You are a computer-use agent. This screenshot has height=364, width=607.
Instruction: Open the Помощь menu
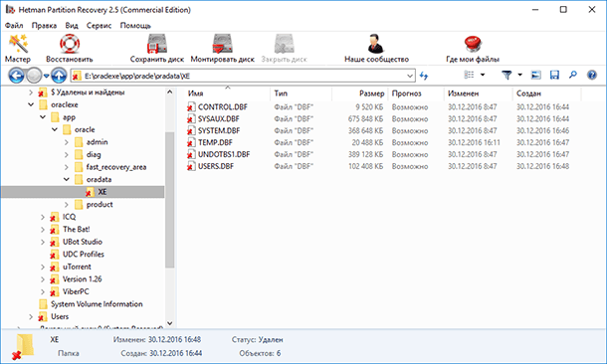[135, 26]
